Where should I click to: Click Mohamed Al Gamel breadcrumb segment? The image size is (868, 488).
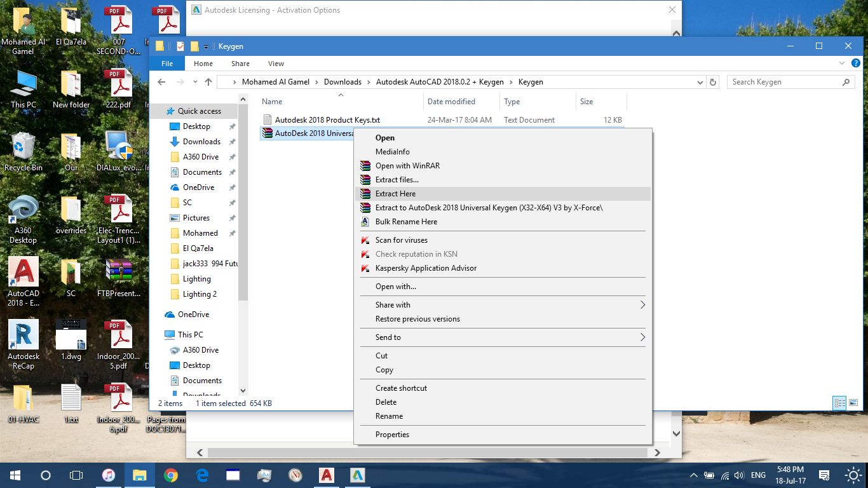tap(276, 82)
